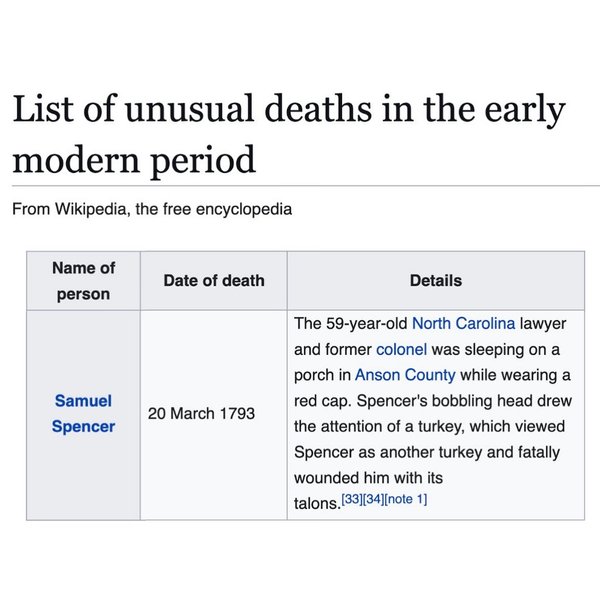The height and width of the screenshot is (600, 600).
Task: Click the "Details" column header
Action: tap(435, 281)
